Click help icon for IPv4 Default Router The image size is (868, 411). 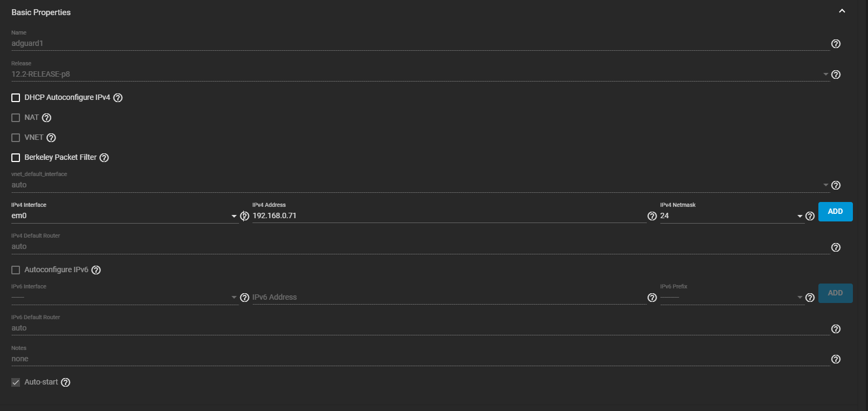(836, 247)
